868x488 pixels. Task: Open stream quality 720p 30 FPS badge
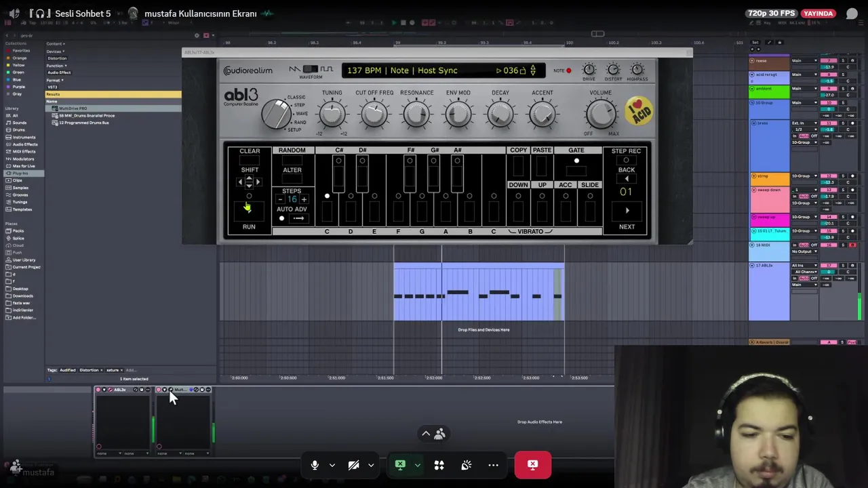[x=772, y=14]
